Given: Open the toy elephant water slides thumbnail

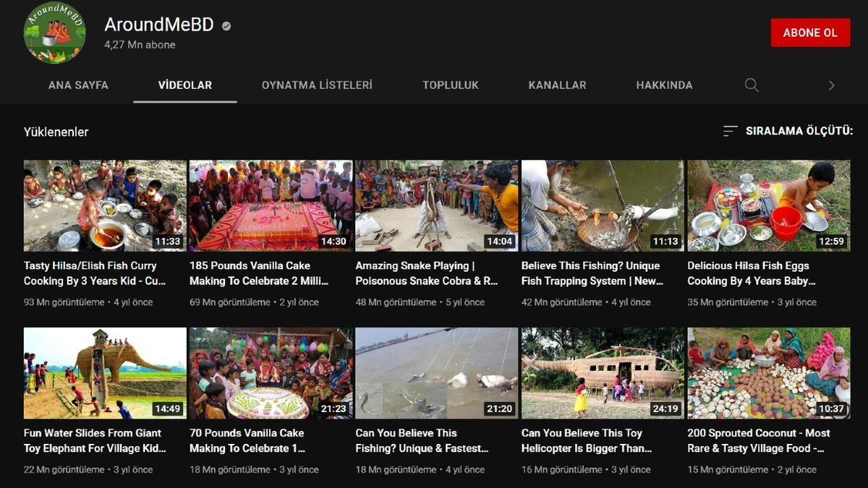Looking at the screenshot, I should (x=103, y=372).
